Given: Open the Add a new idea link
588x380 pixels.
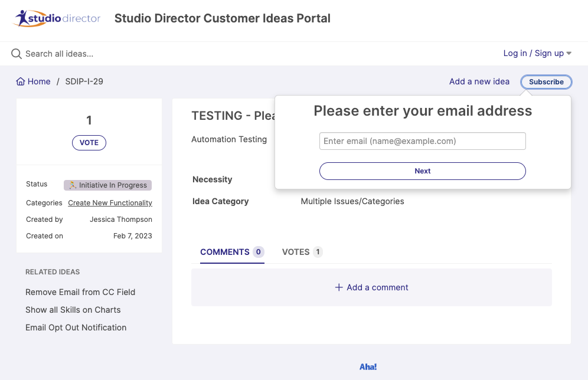Looking at the screenshot, I should pos(479,81).
